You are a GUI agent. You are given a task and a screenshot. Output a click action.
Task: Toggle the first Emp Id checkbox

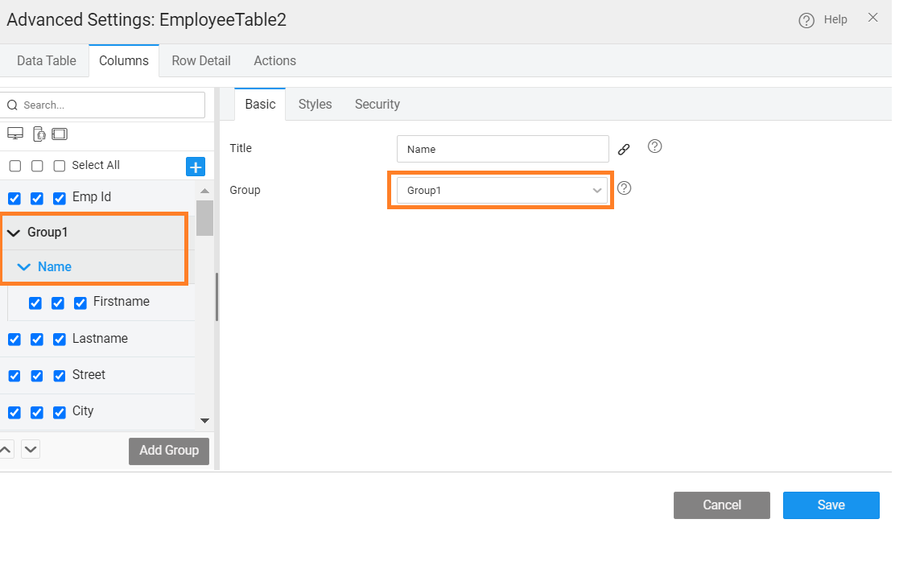14,198
